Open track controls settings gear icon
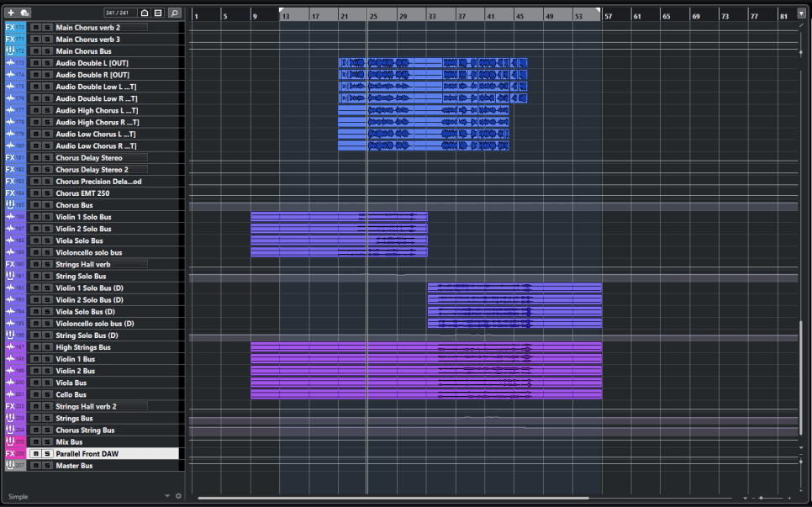The image size is (812, 507). [178, 497]
